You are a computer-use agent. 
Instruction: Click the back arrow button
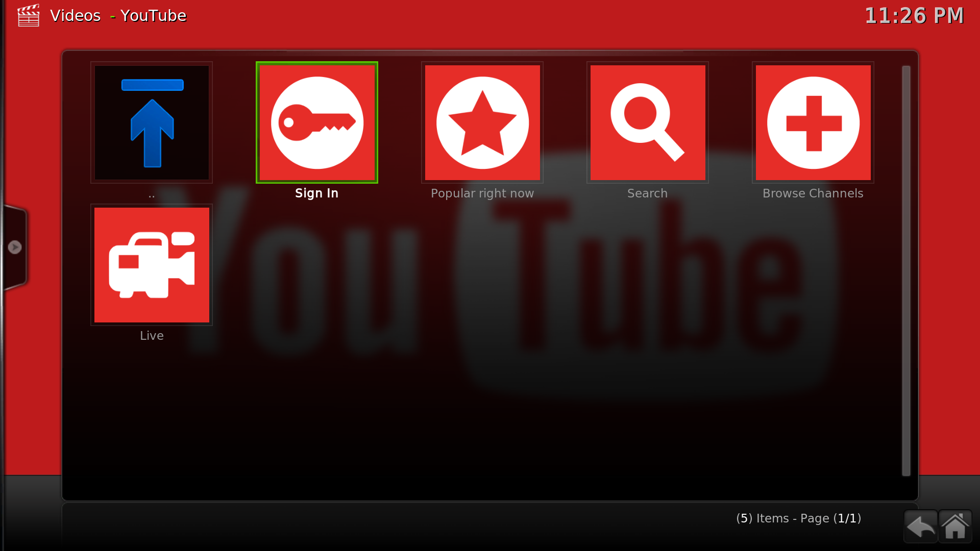tap(921, 526)
